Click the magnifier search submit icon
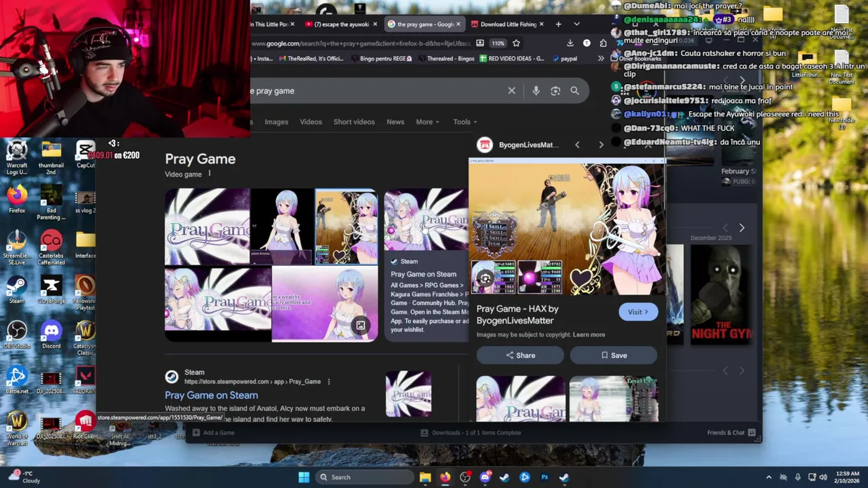Image resolution: width=868 pixels, height=488 pixels. pyautogui.click(x=574, y=91)
